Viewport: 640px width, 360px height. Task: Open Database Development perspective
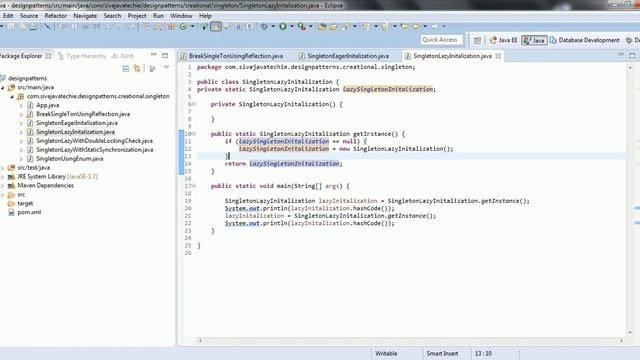[584, 40]
